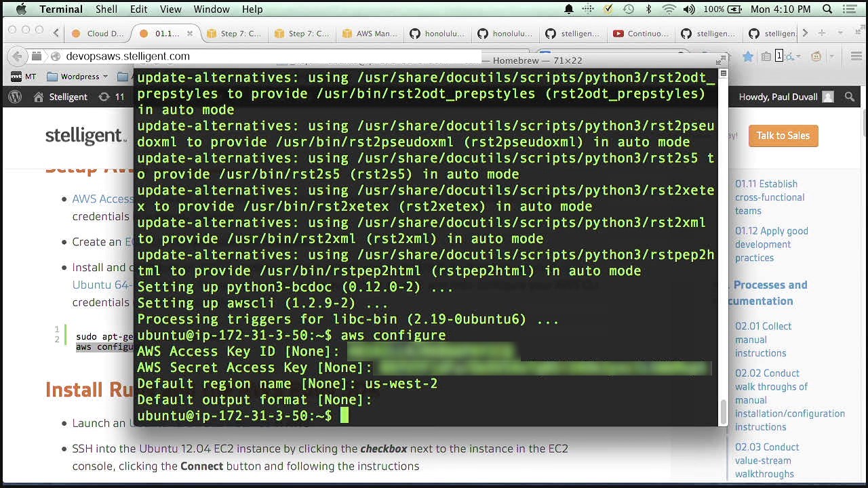Viewport: 868px width, 488px height.
Task: Open 02.02 Conduct walk throughs link
Action: tap(789, 400)
